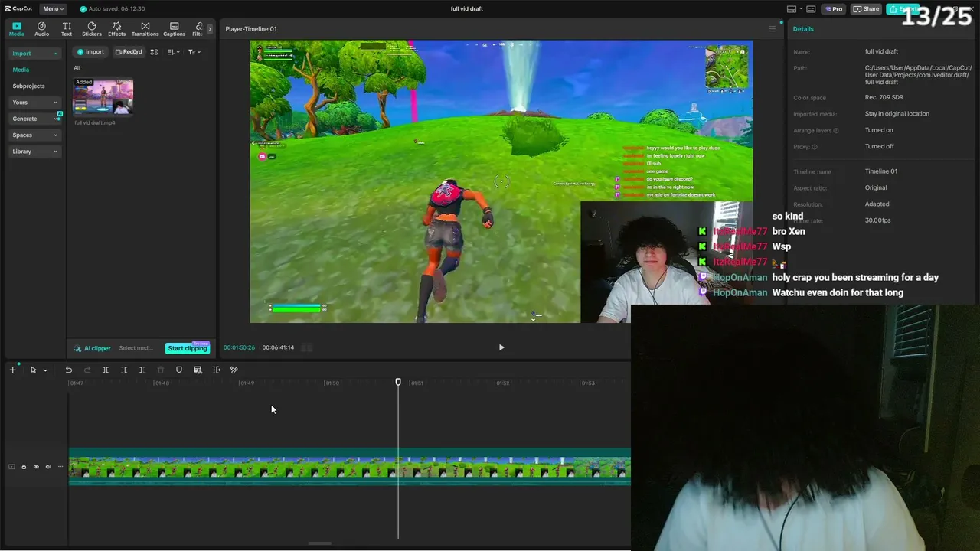Show more tabs with the right chevron
Viewport: 980px width, 551px height.
click(210, 29)
